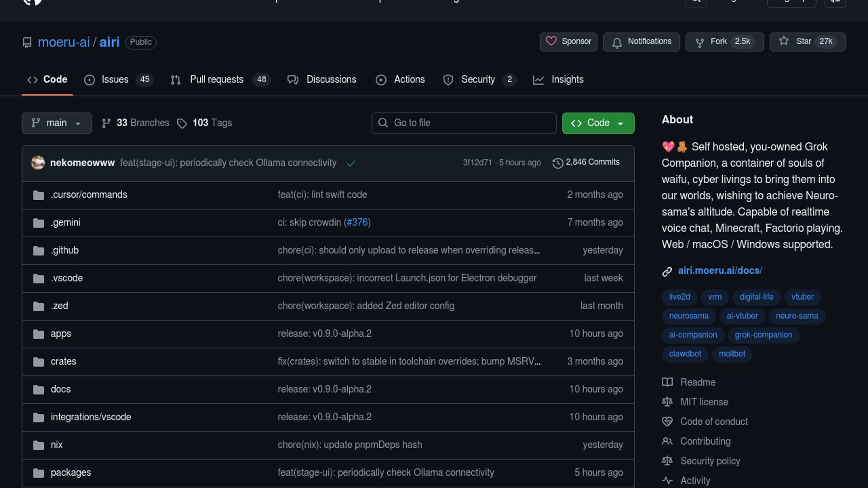
Task: Expand the green Code dropdown button
Action: (598, 123)
